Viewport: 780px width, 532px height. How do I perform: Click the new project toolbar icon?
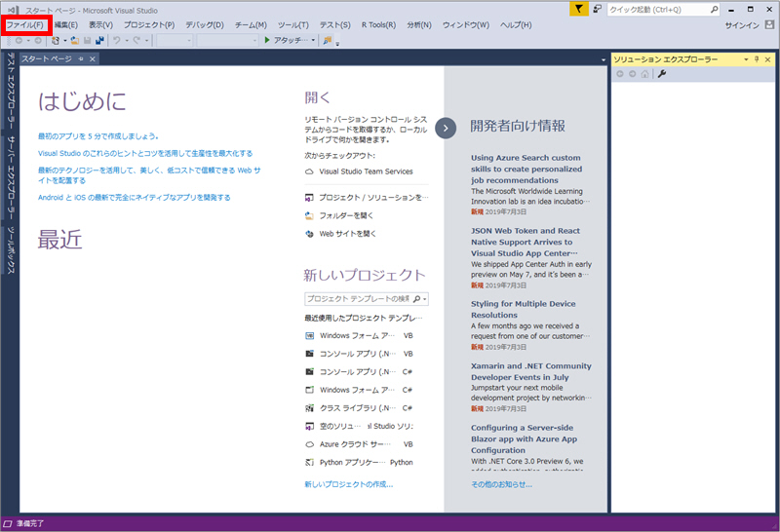(x=56, y=40)
